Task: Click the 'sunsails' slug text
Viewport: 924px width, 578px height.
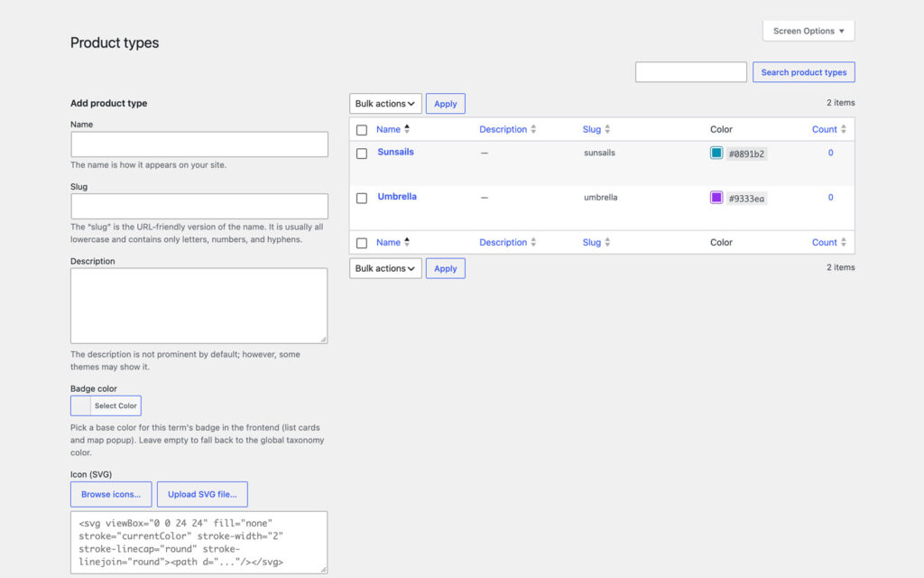Action: click(599, 153)
